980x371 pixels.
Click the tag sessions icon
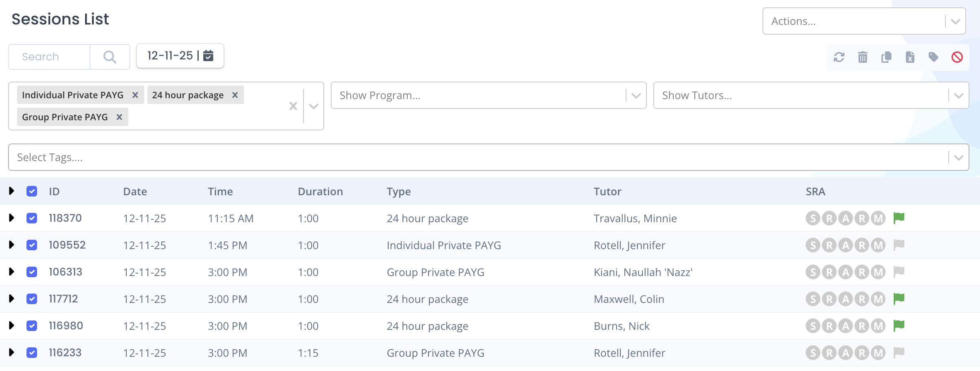point(933,57)
